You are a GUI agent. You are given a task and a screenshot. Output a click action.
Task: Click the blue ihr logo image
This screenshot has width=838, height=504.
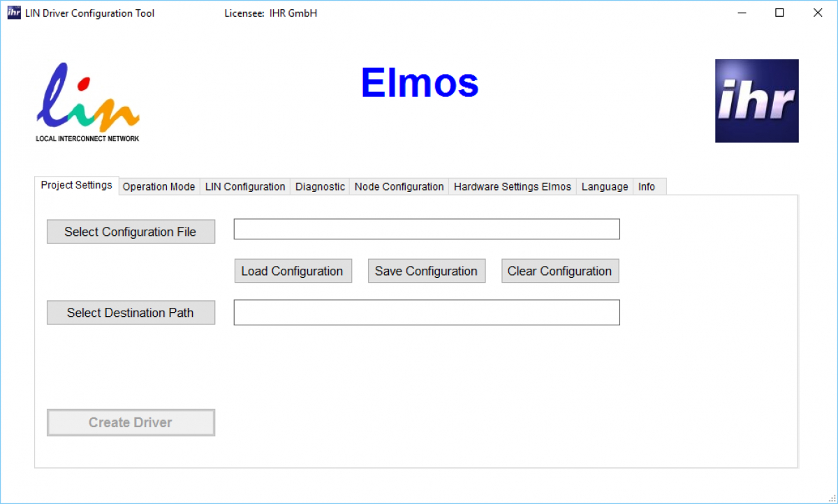[x=756, y=101]
